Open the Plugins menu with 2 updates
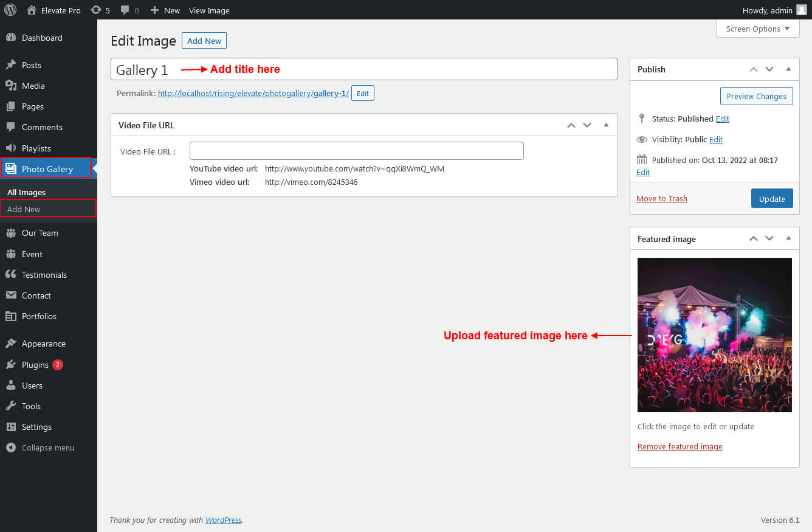Image resolution: width=812 pixels, height=532 pixels. [x=35, y=365]
